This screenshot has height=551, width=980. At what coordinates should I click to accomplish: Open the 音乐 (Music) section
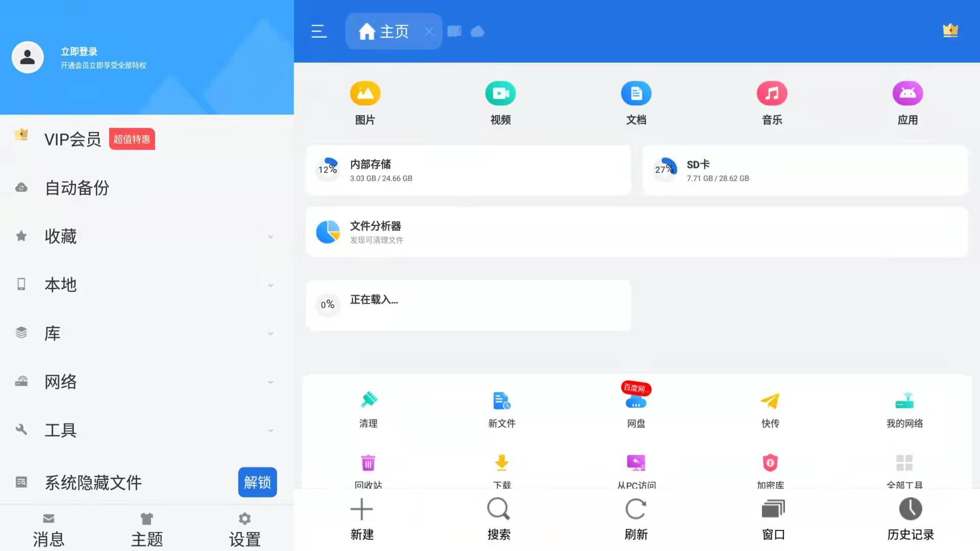771,101
